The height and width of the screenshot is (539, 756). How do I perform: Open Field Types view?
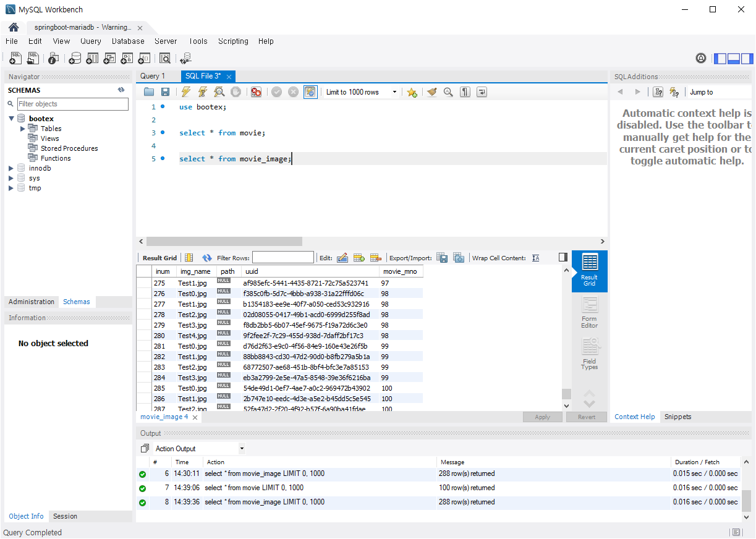tap(590, 354)
